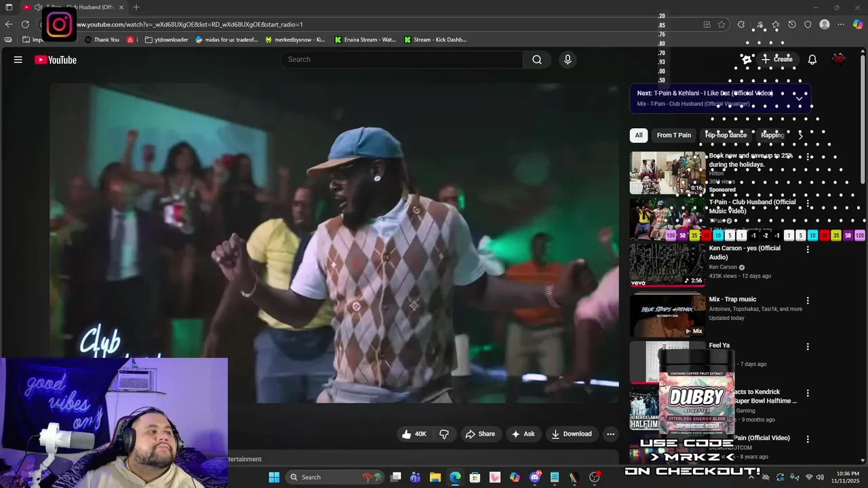
Task: Open Windows Start menu
Action: pos(274,477)
